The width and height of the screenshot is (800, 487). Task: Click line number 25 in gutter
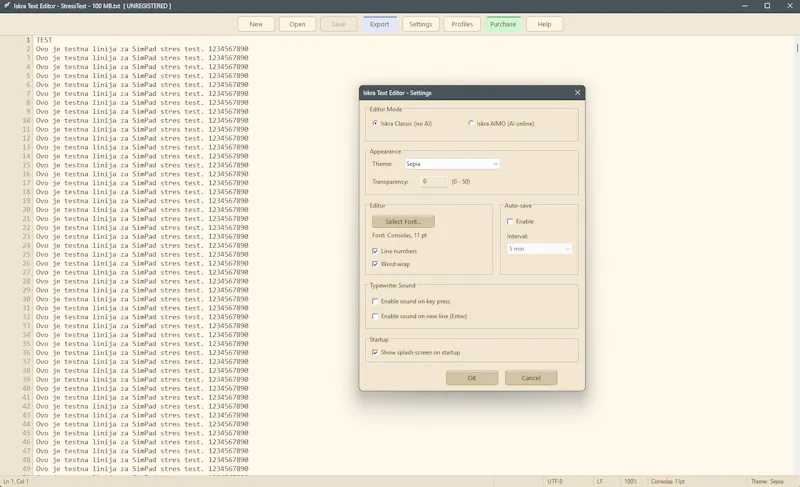click(x=26, y=254)
